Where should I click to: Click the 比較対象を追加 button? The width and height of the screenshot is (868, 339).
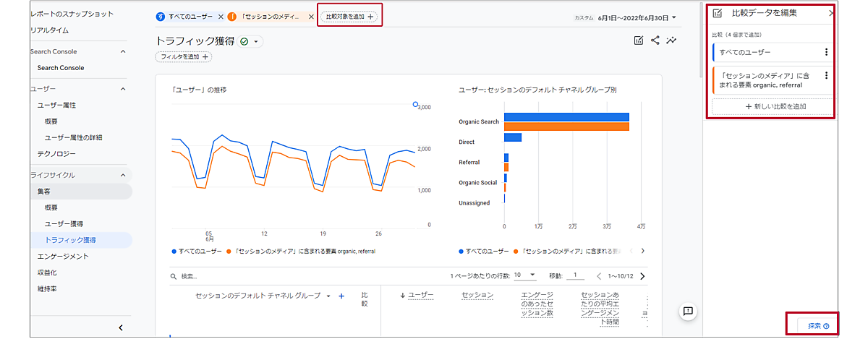point(349,16)
